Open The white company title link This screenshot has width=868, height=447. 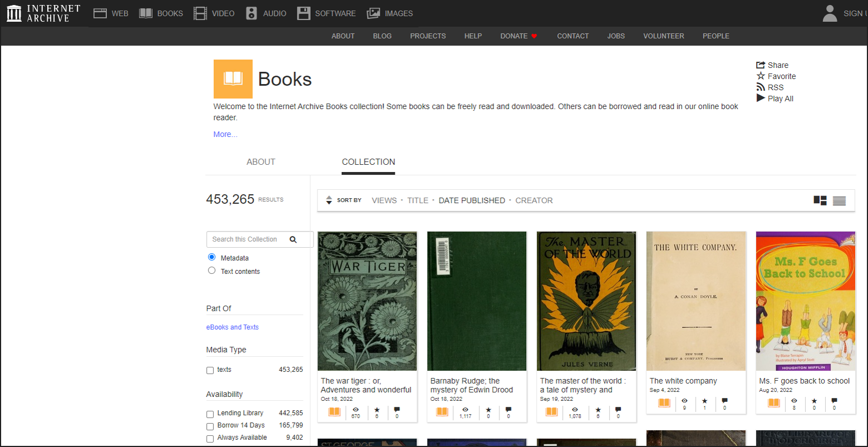[683, 381]
